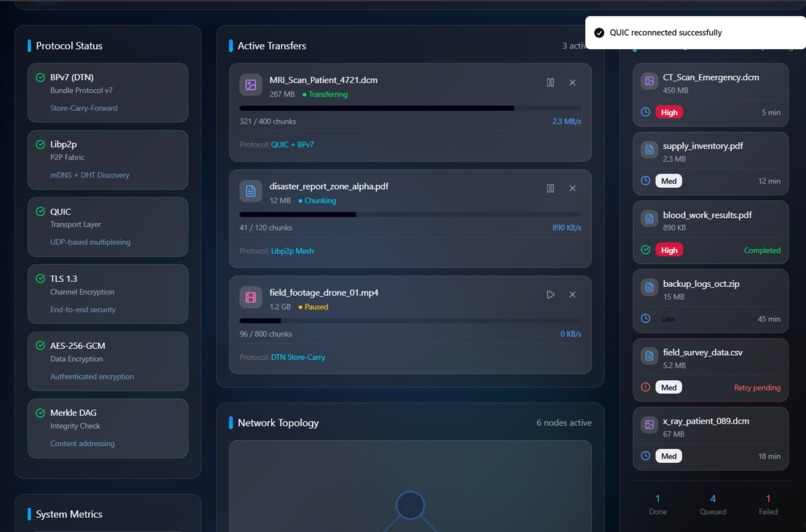Click the mDNS + DHT Discovery text
Screen dimensions: 806x532
(x=89, y=175)
